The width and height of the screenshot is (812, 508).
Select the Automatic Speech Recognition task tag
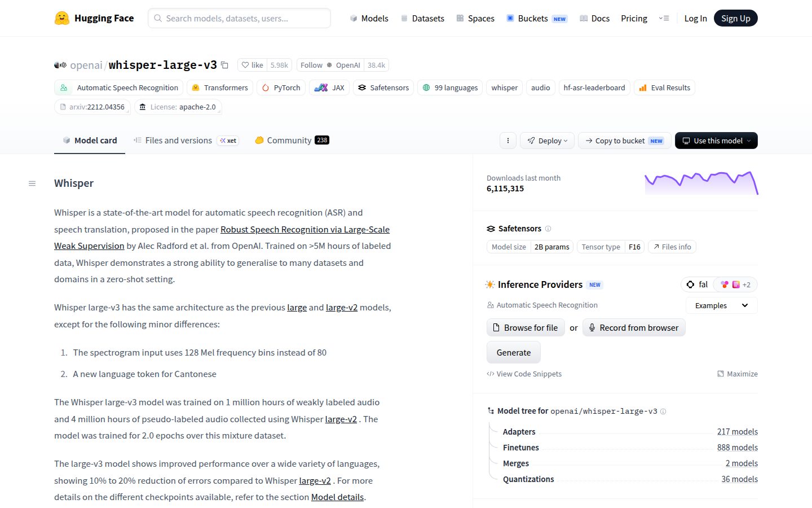(119, 87)
